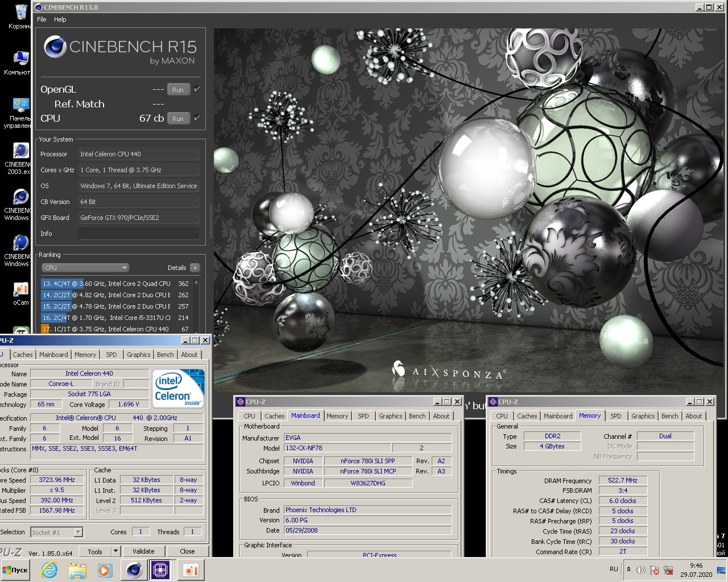Open the File menu in Cinebench
The width and height of the screenshot is (728, 582).
pos(42,19)
